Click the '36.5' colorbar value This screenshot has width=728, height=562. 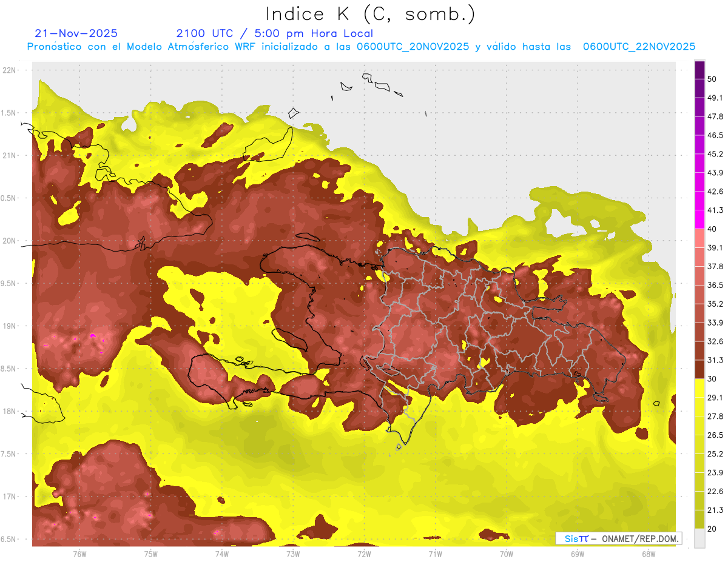tap(715, 285)
